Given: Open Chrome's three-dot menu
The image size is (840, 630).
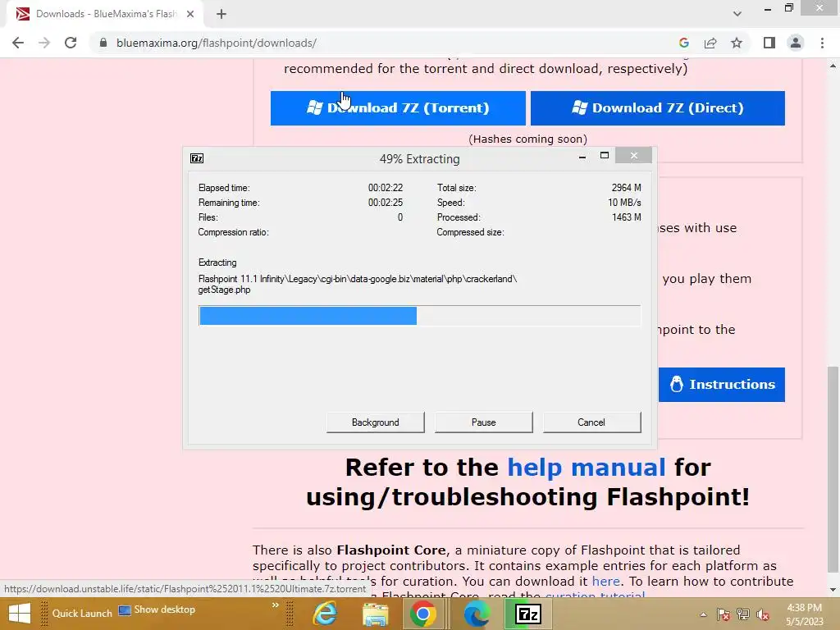Looking at the screenshot, I should [822, 43].
